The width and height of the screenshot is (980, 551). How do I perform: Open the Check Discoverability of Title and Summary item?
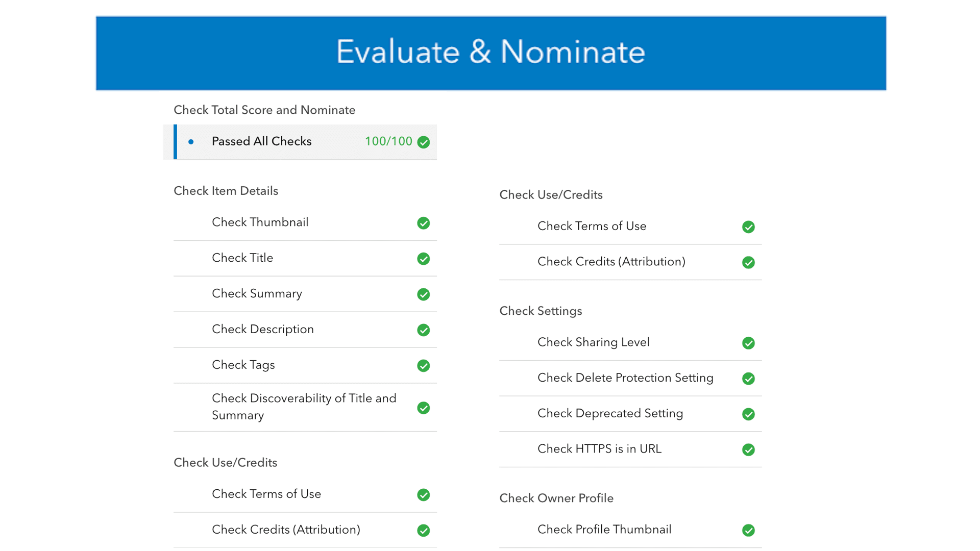[304, 407]
